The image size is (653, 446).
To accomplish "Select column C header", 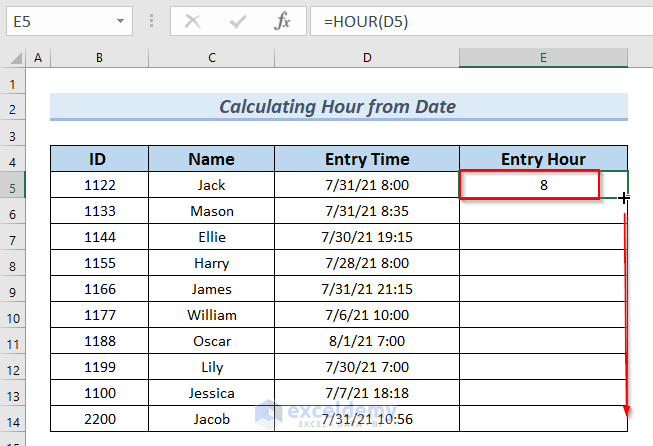I will coord(212,58).
